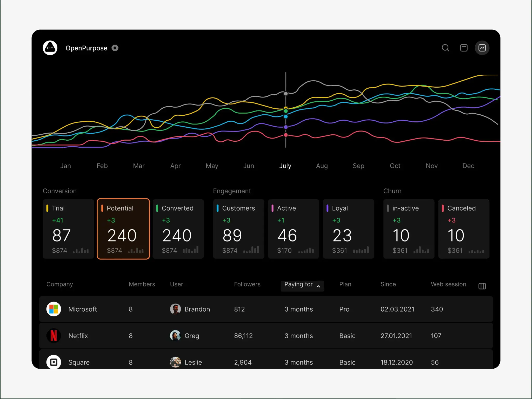The width and height of the screenshot is (532, 399).
Task: Toggle the Potential conversion card
Action: (123, 229)
